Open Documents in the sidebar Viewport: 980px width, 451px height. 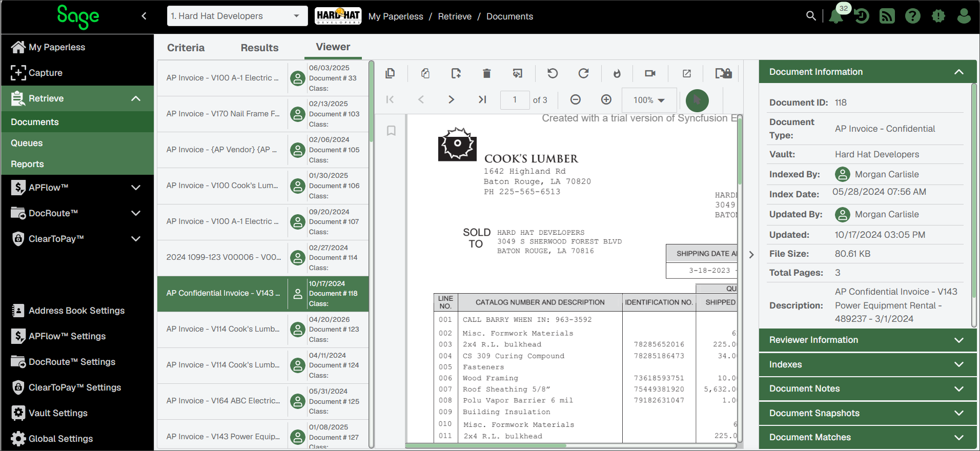tap(77, 122)
